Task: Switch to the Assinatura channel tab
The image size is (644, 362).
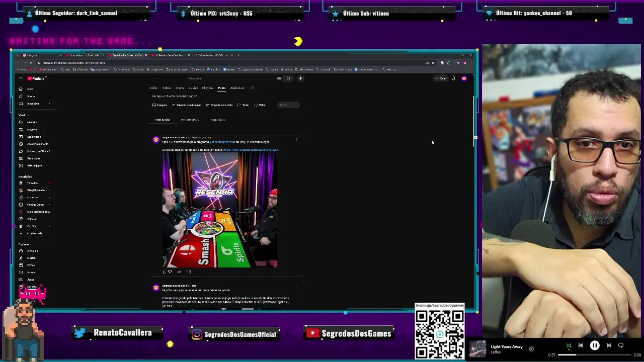Action: [237, 88]
